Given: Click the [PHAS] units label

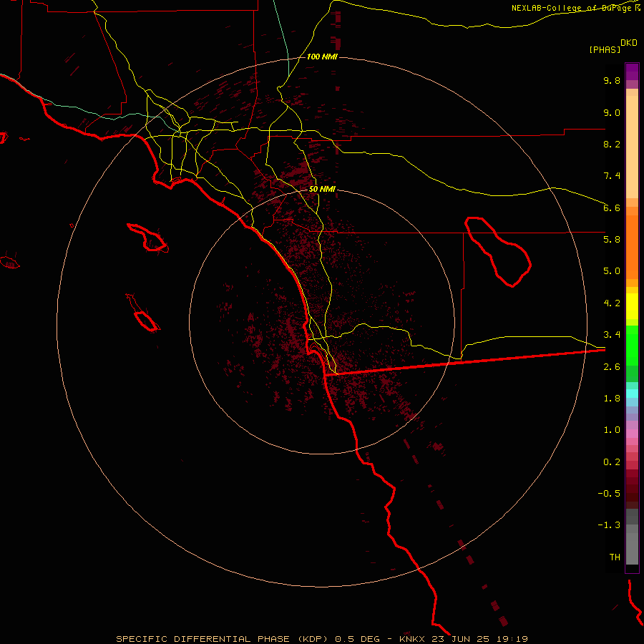Looking at the screenshot, I should [605, 50].
